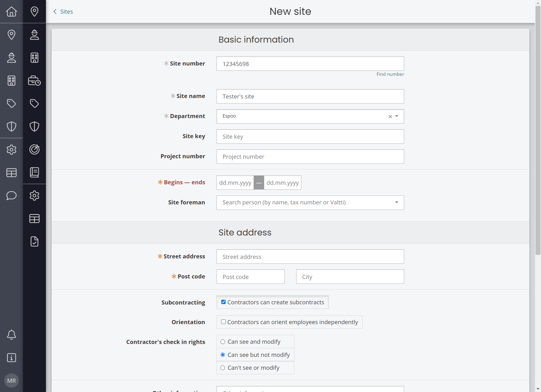Screen dimensions: 541x392
Task: Click the Site number field
Action: click(310, 64)
